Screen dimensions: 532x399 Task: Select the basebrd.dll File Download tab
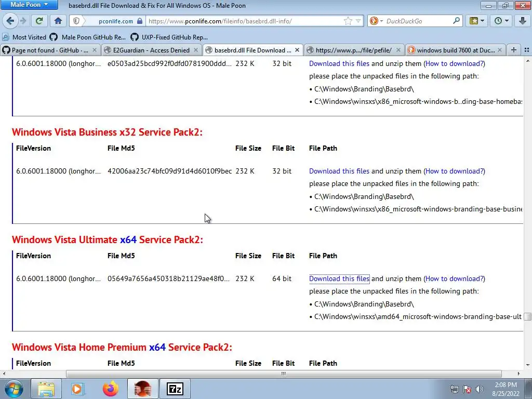pyautogui.click(x=253, y=50)
